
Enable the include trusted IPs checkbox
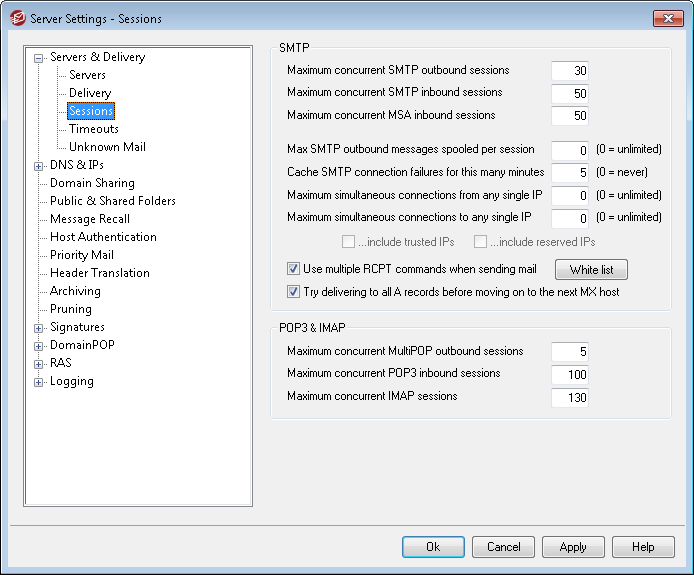click(x=348, y=242)
